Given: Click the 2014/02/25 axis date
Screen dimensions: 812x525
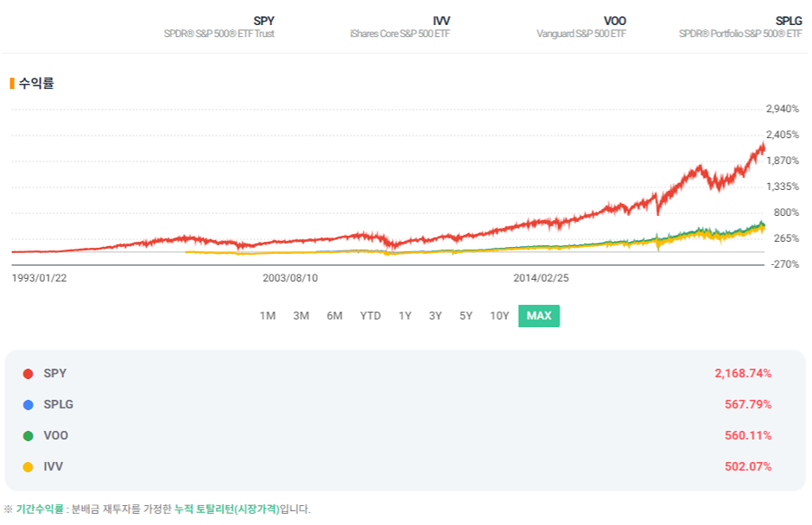Looking at the screenshot, I should tap(541, 278).
